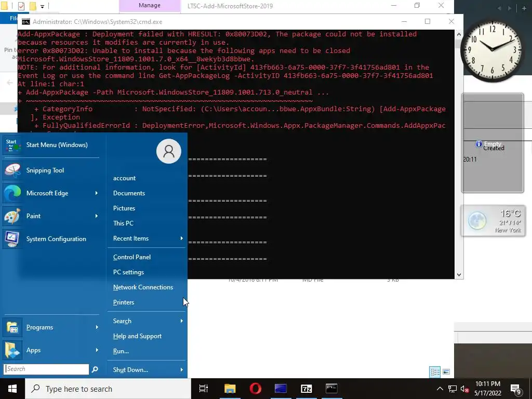532x399 pixels.
Task: Open Help and Support
Action: (x=137, y=336)
